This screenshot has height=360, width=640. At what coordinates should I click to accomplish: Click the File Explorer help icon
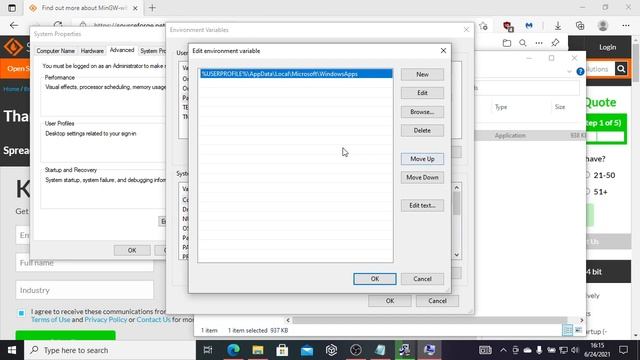pos(580,71)
